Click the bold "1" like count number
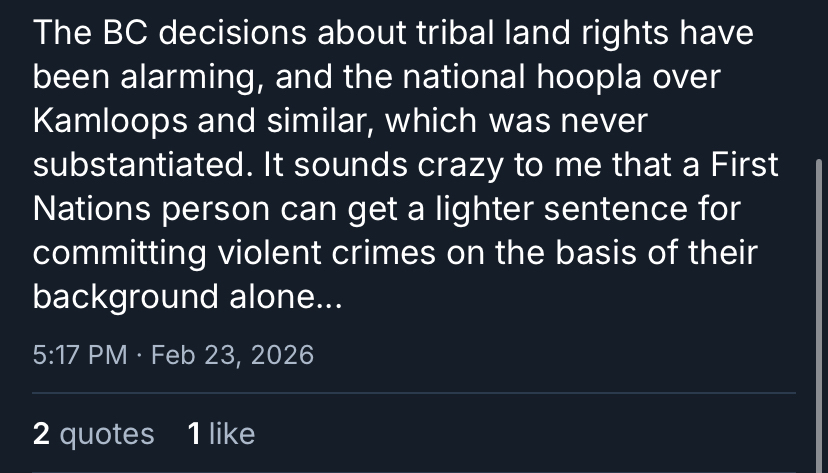The width and height of the screenshot is (828, 473). (194, 434)
